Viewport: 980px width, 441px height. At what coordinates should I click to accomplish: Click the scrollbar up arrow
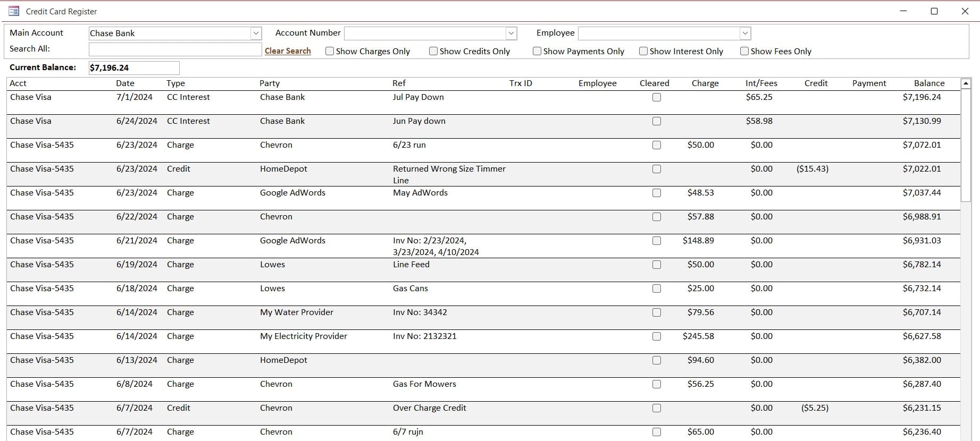click(x=966, y=83)
